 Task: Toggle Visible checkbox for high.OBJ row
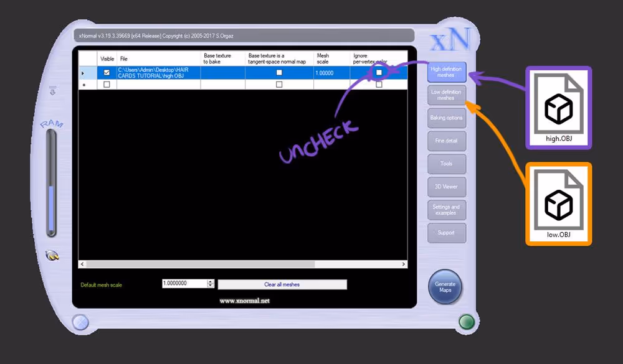107,73
